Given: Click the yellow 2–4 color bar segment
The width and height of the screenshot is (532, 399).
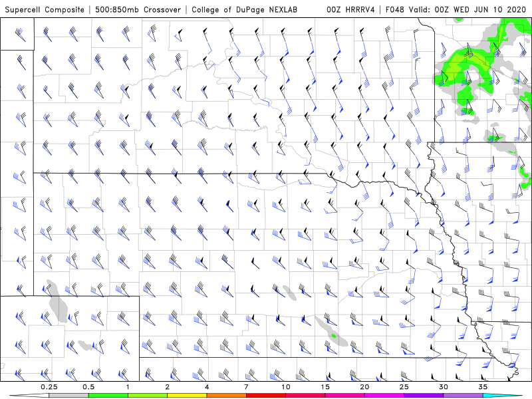Looking at the screenshot, I should click(187, 396).
